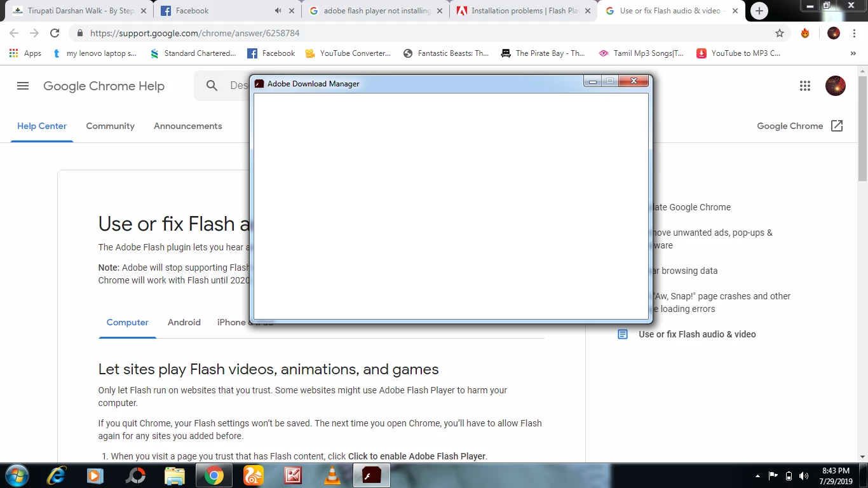Click the address bar URL
Viewport: 868px width, 488px height.
(194, 33)
